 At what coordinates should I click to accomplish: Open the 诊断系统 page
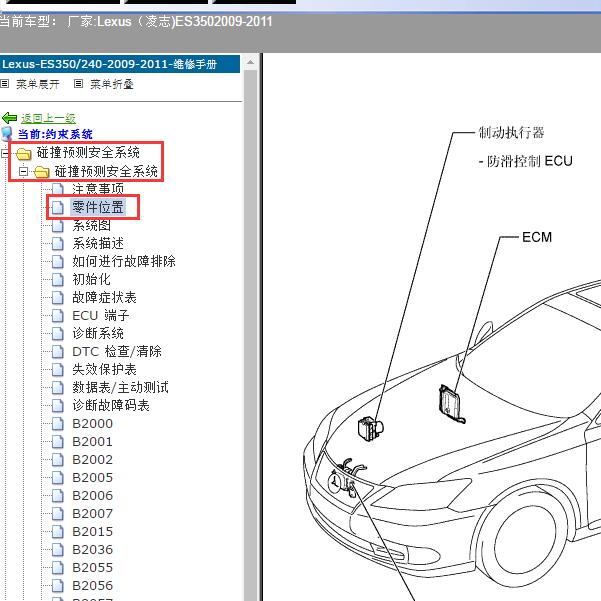(x=98, y=333)
